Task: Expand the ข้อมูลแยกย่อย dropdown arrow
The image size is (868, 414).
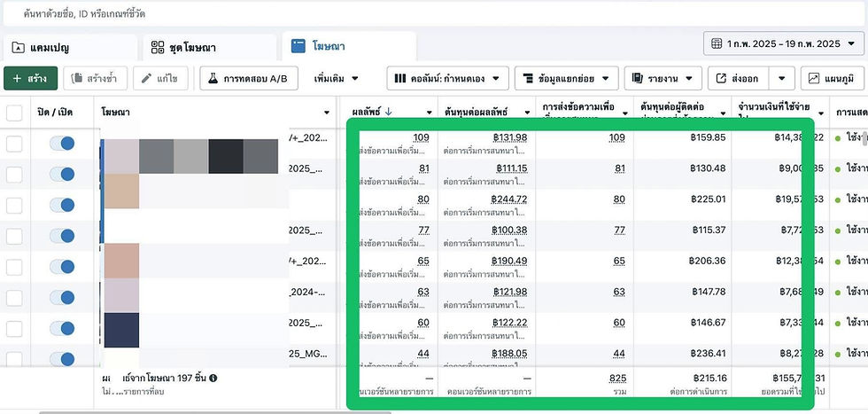Action: click(606, 78)
